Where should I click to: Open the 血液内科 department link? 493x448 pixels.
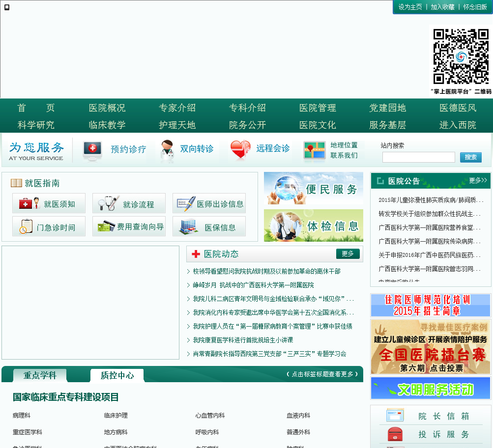click(298, 415)
